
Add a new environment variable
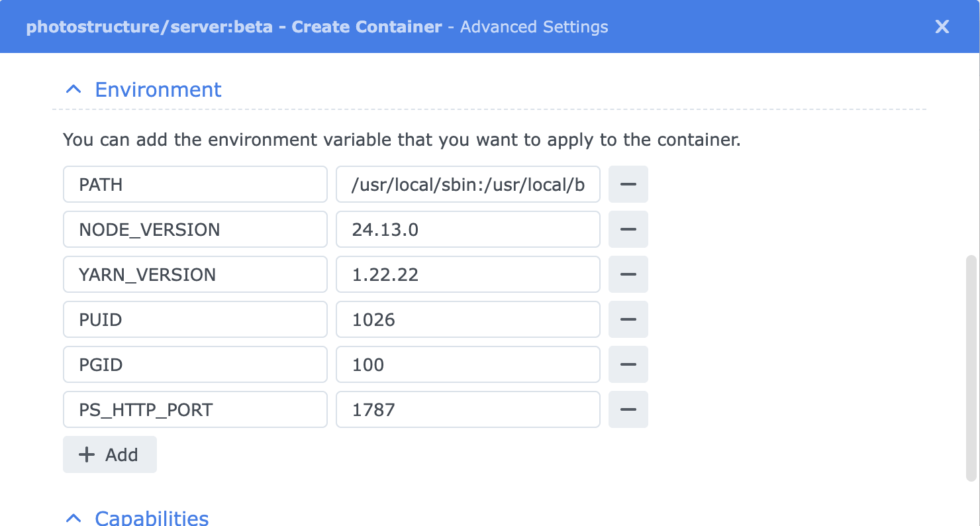[109, 454]
